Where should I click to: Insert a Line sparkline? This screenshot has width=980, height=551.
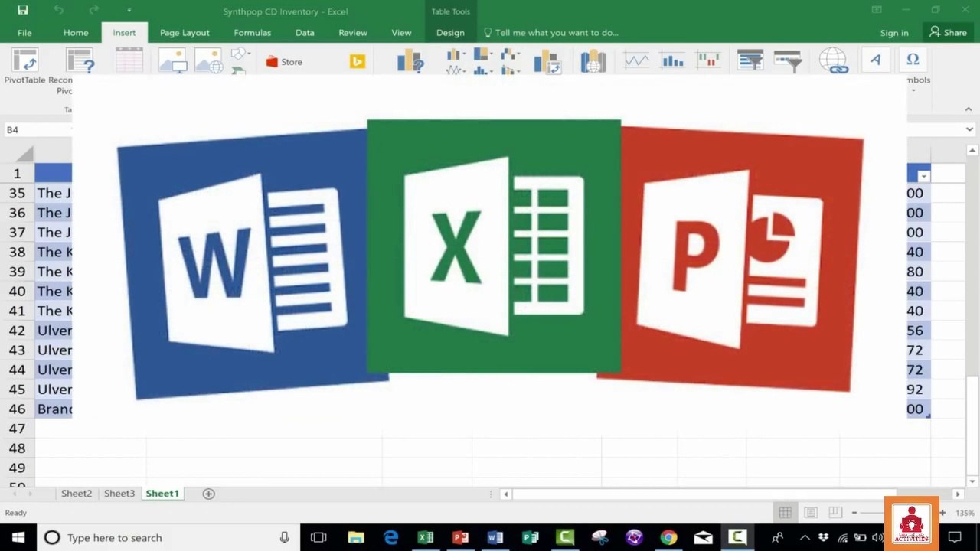coord(636,60)
